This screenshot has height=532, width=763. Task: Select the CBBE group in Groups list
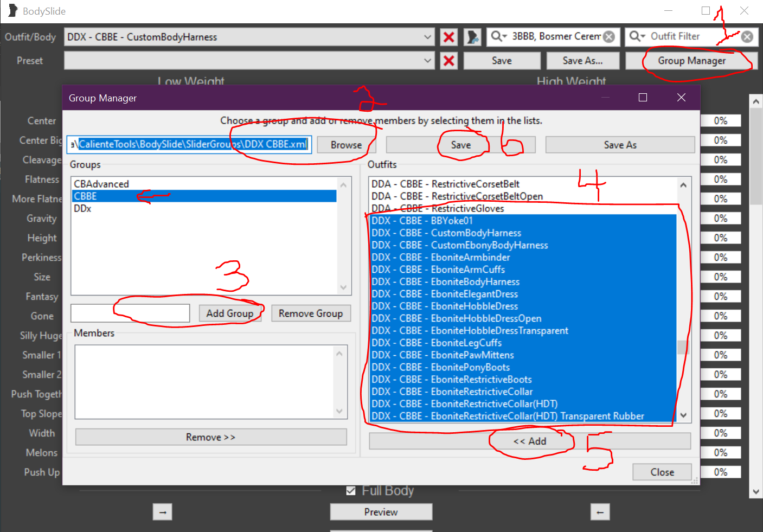[x=204, y=196]
